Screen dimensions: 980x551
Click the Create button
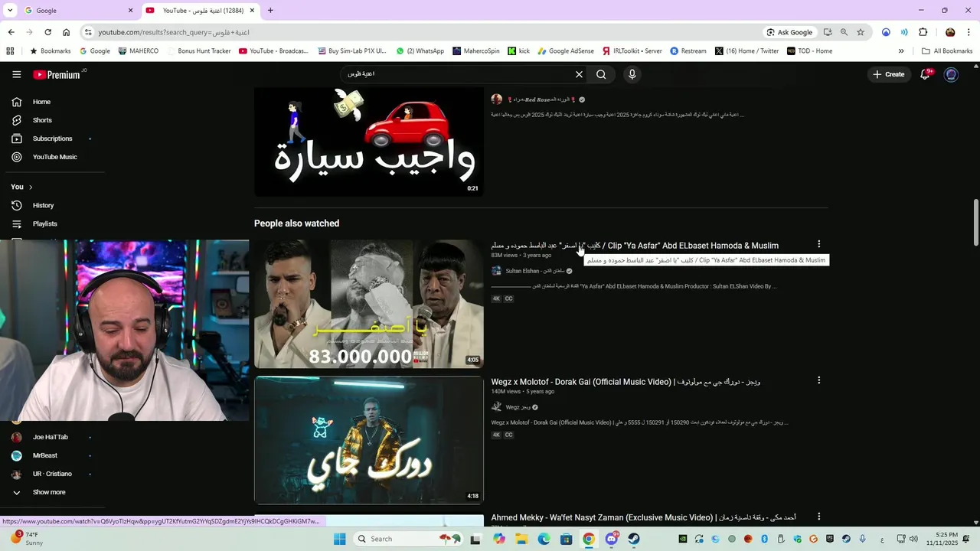888,74
